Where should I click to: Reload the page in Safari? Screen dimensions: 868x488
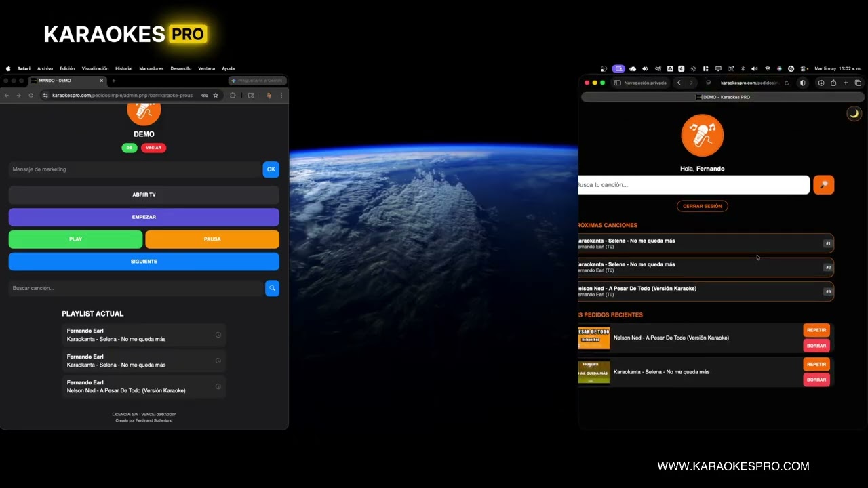click(x=787, y=83)
